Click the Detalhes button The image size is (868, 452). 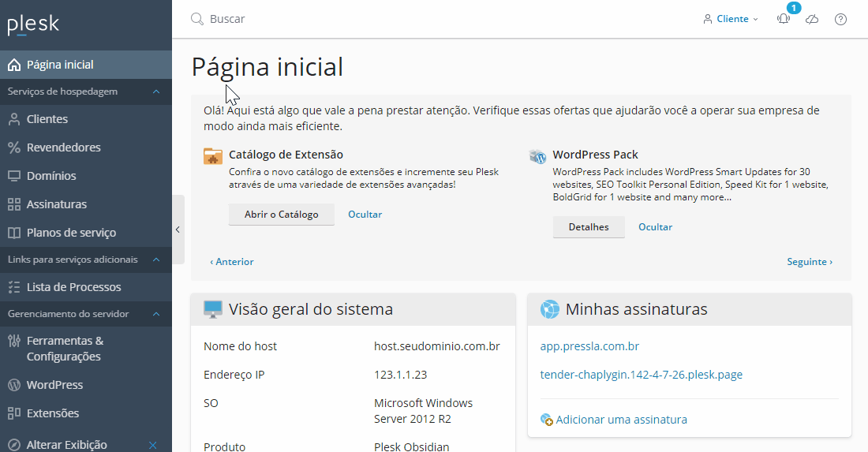point(589,227)
